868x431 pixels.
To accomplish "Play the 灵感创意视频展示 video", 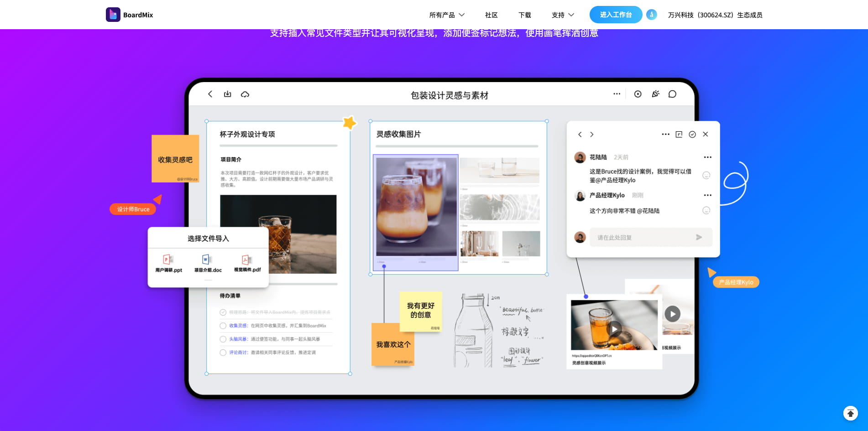I will point(614,329).
